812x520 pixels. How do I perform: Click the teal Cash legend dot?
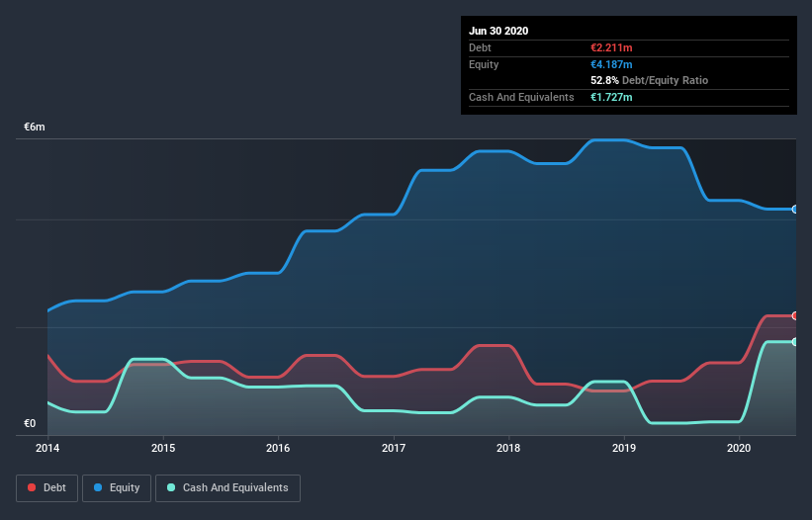click(x=171, y=487)
